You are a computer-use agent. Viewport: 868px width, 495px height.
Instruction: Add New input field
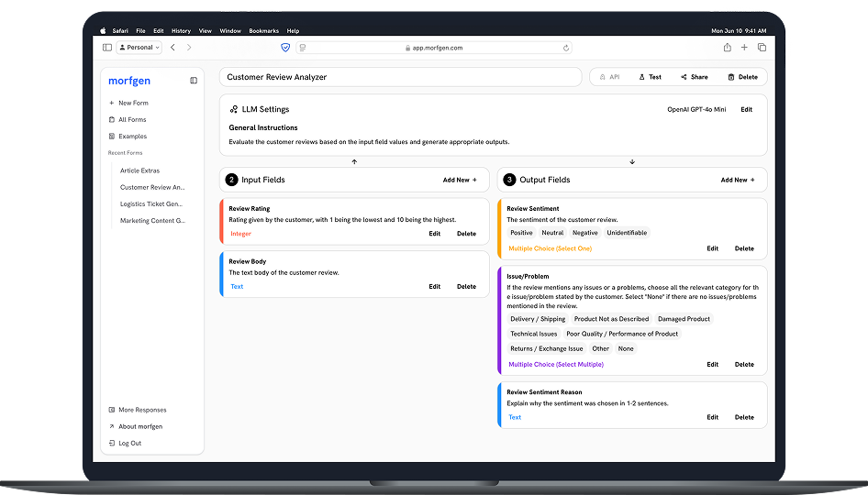click(460, 181)
